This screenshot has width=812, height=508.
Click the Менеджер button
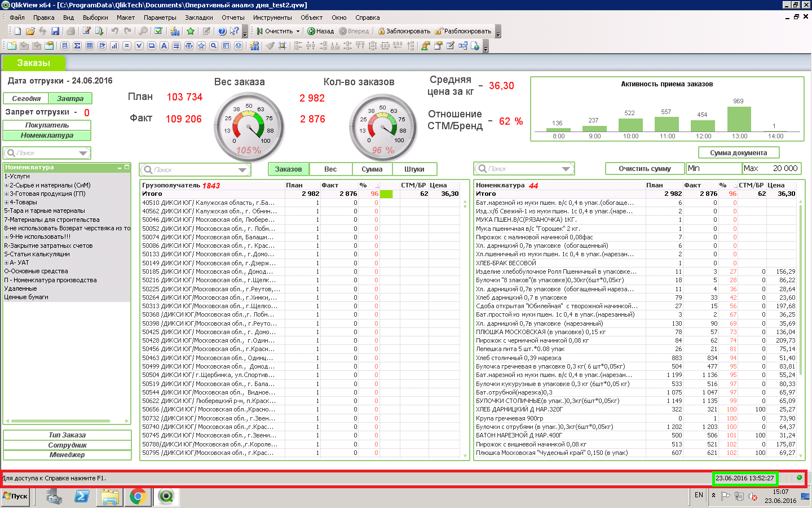[x=67, y=455]
